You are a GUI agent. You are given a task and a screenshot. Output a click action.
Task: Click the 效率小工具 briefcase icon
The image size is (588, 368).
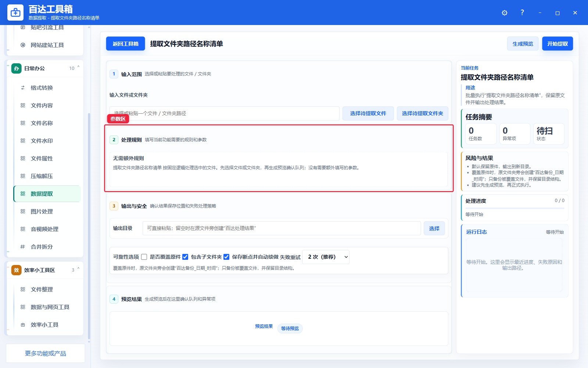[23, 325]
